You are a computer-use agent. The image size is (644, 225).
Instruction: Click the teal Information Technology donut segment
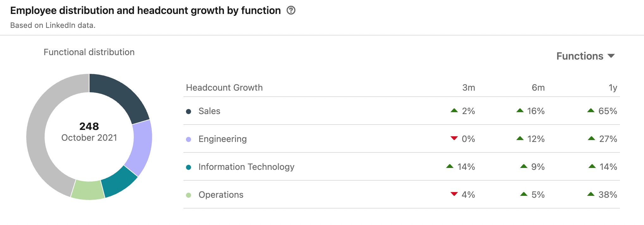[119, 182]
